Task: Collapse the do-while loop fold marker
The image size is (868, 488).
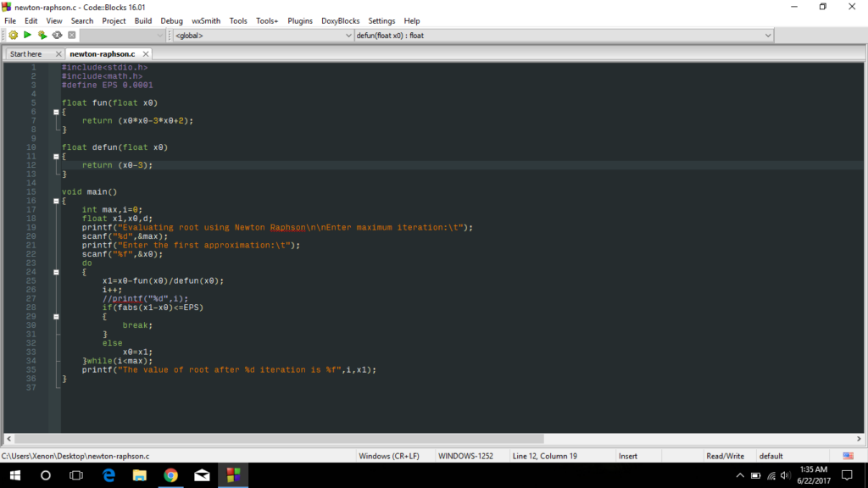Action: click(x=56, y=271)
